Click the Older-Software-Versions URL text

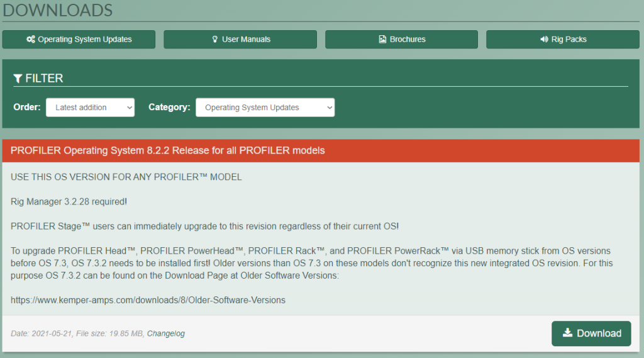[x=148, y=300]
